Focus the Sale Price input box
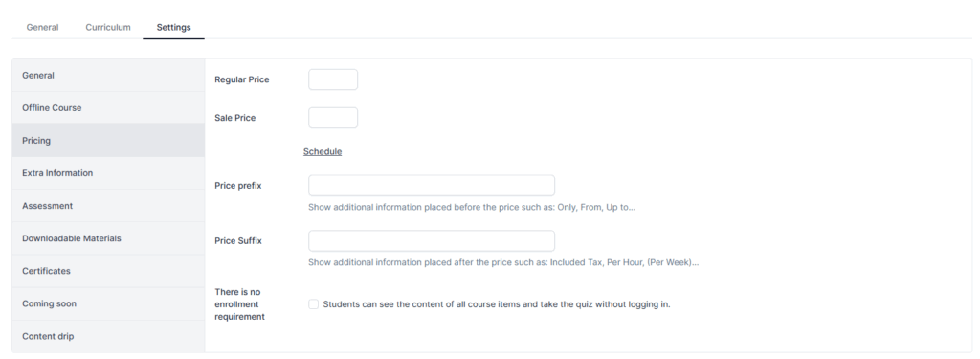This screenshot has width=980, height=359. pos(333,118)
